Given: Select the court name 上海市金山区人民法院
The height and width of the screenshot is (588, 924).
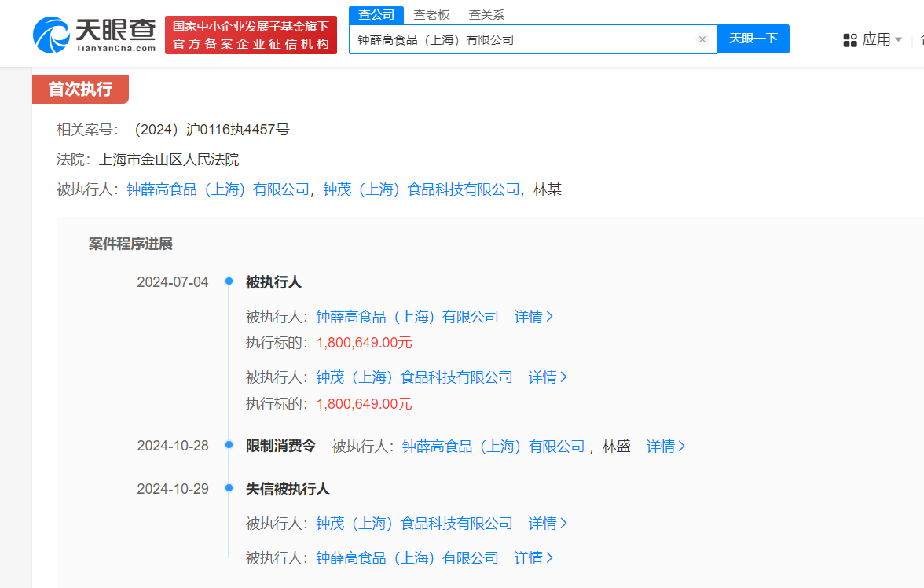Looking at the screenshot, I should click(168, 160).
